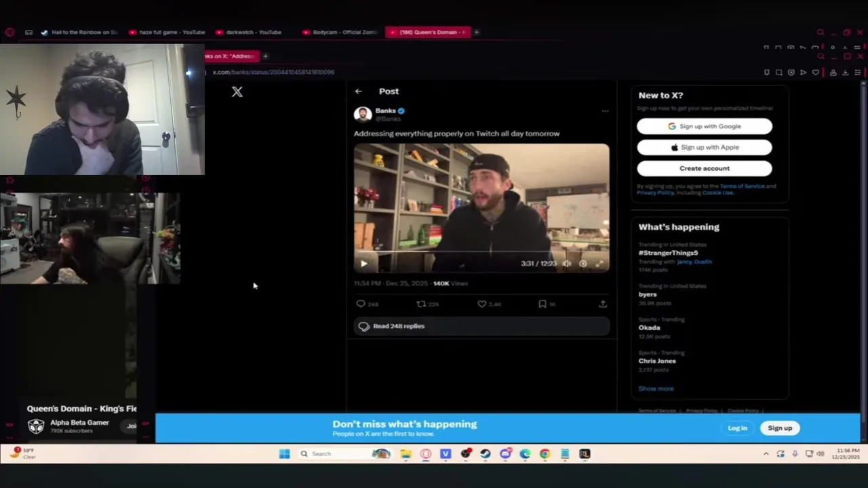Bookmark the post via bookmark icon

(542, 304)
